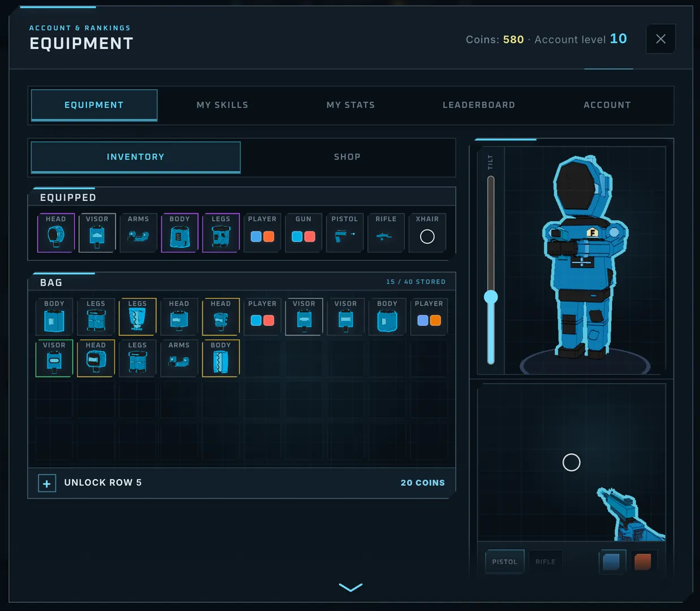Switch to the My Stats tab

pyautogui.click(x=351, y=105)
